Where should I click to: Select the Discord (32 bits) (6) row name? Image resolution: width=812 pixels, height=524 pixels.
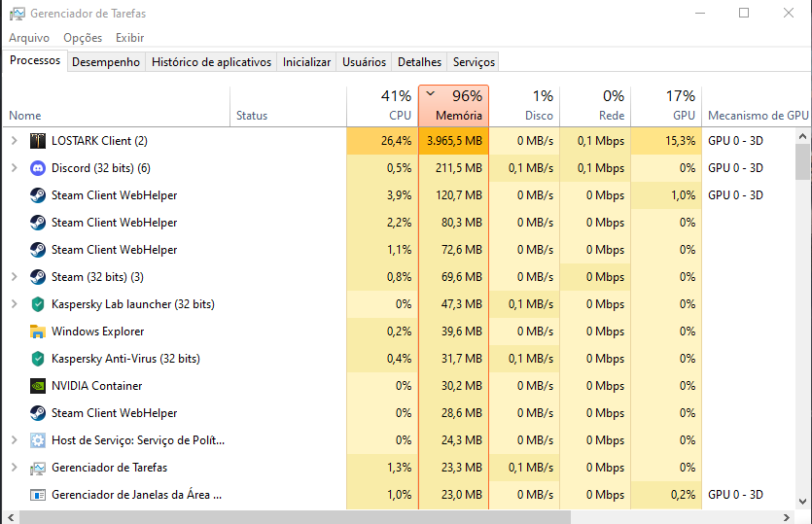pos(101,168)
